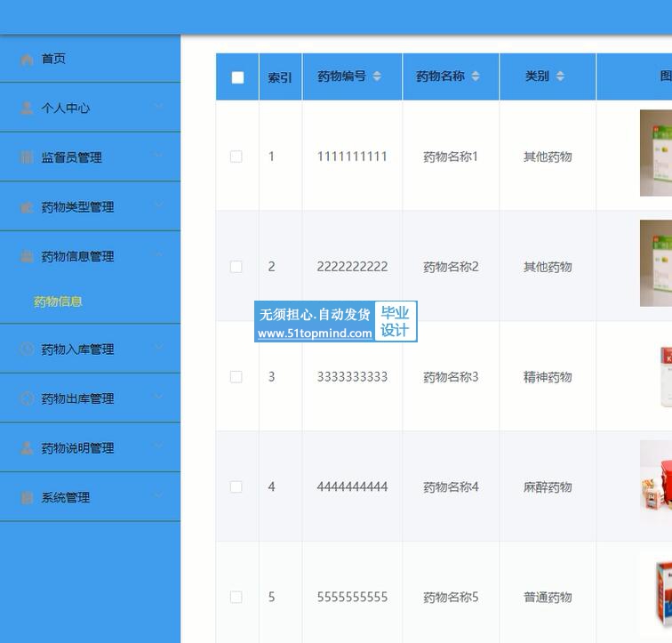The image size is (672, 643).
Task: Collapse the 药物信息管理 menu chevron
Action: coord(158,254)
